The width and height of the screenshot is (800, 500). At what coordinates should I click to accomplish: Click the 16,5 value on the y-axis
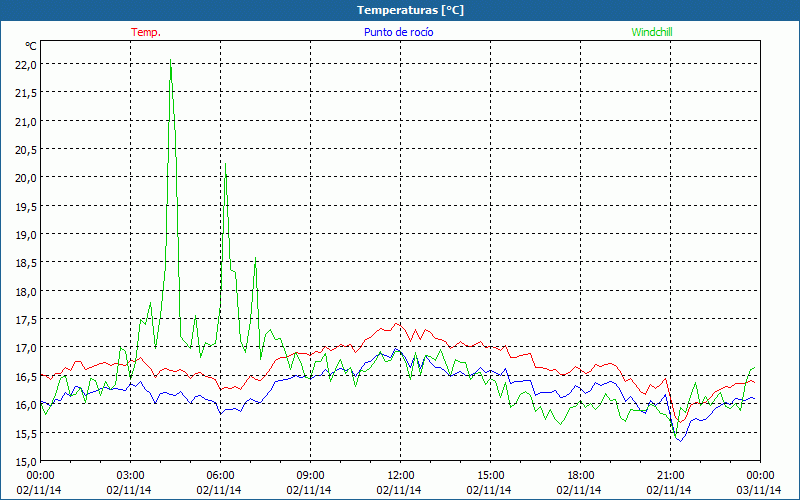(26, 377)
